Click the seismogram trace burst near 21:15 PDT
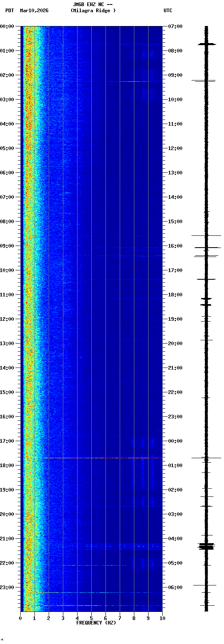Image resolution: width=224 pixels, height=644 pixels. coord(206,546)
